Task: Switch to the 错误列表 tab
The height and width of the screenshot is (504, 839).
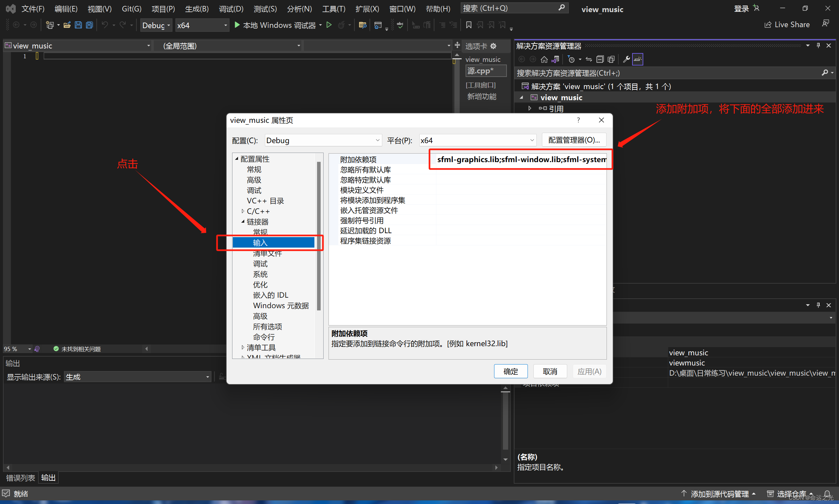Action: point(20,477)
